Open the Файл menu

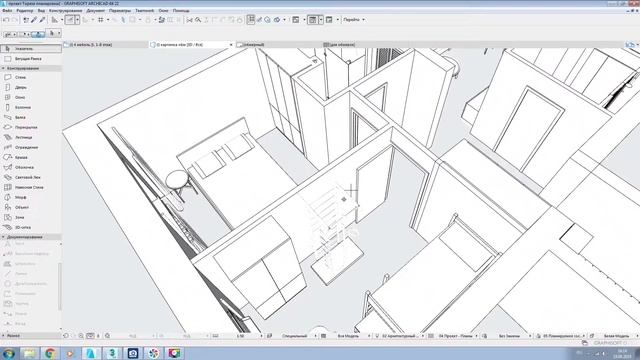point(7,11)
